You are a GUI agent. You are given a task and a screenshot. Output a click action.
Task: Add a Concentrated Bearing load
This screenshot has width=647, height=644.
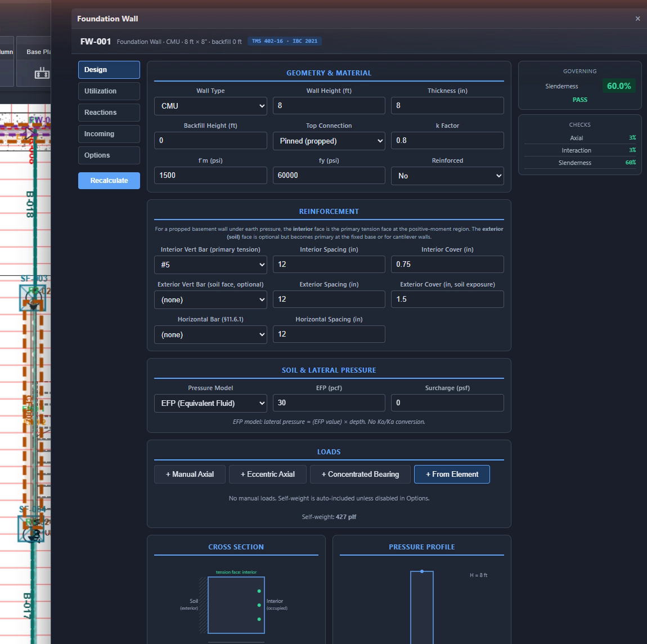[360, 475]
